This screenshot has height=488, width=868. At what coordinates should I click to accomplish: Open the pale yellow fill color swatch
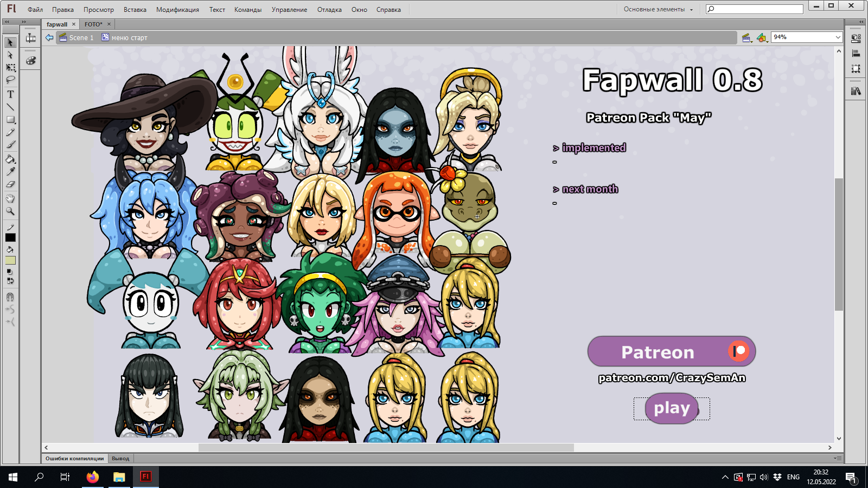coord(10,260)
